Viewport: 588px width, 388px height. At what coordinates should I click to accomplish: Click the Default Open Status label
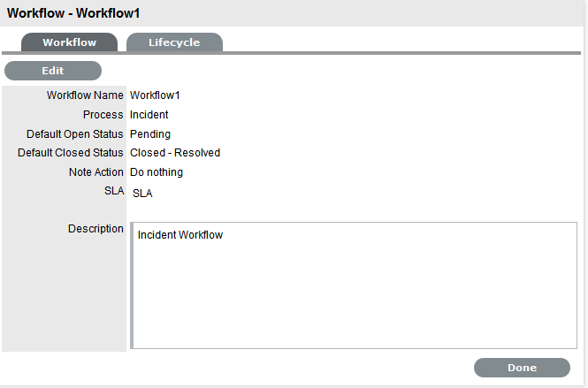(75, 134)
